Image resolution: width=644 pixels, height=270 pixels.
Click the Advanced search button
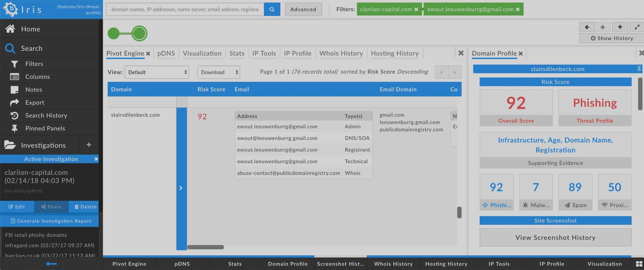(303, 9)
